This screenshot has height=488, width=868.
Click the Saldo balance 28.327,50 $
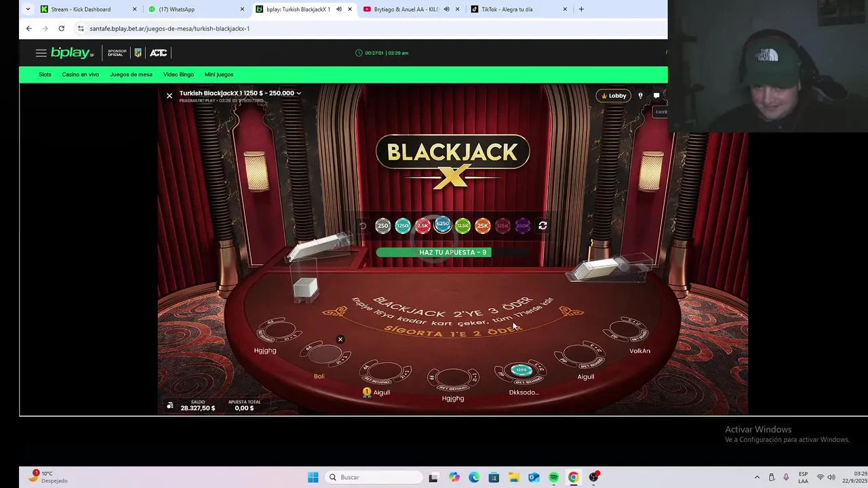[x=198, y=408]
